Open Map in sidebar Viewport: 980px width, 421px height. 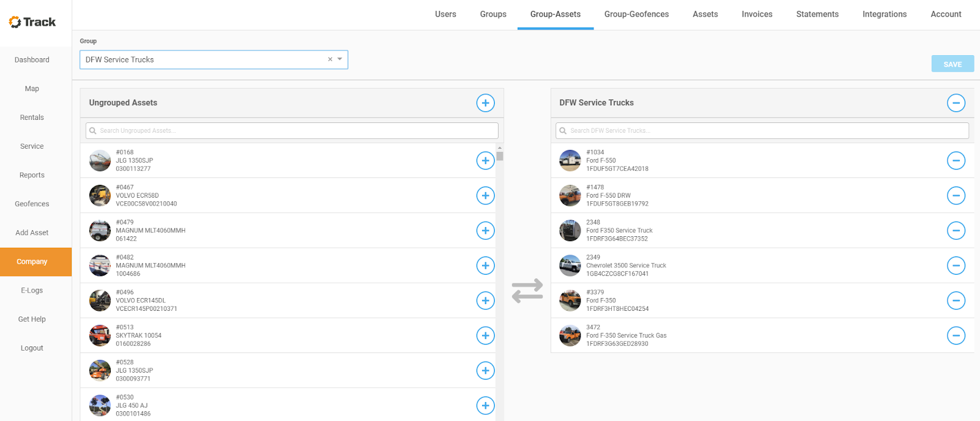[32, 89]
